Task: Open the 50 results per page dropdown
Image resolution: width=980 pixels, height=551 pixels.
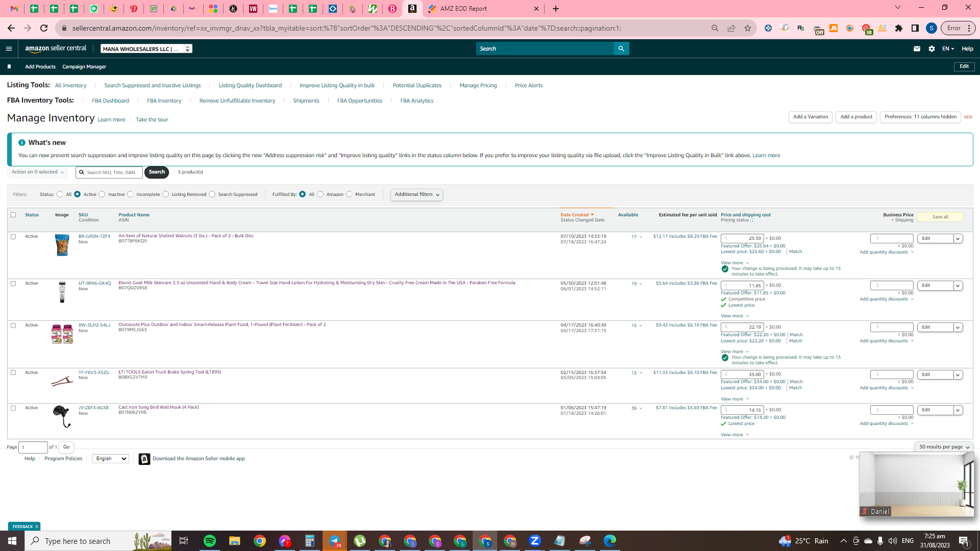Action: click(x=944, y=447)
